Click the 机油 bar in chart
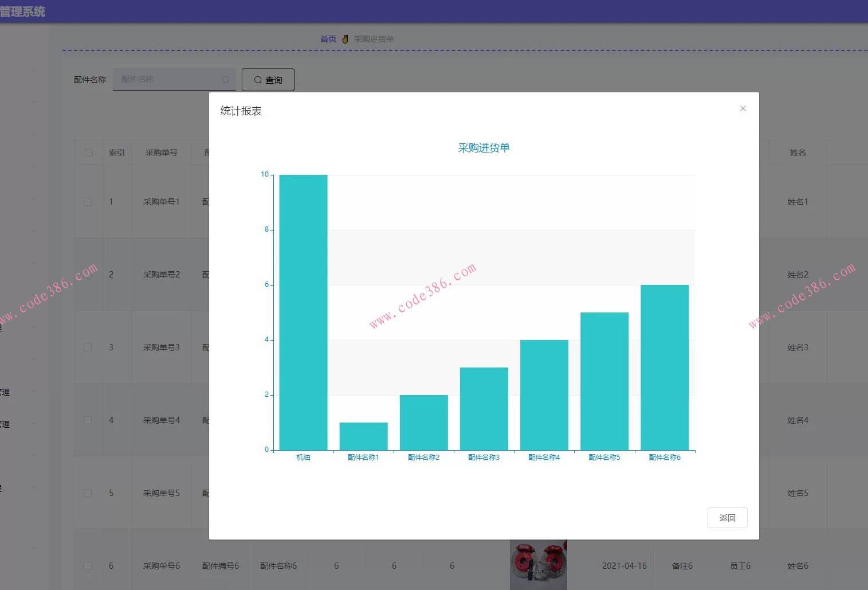Image resolution: width=868 pixels, height=590 pixels. 303,312
